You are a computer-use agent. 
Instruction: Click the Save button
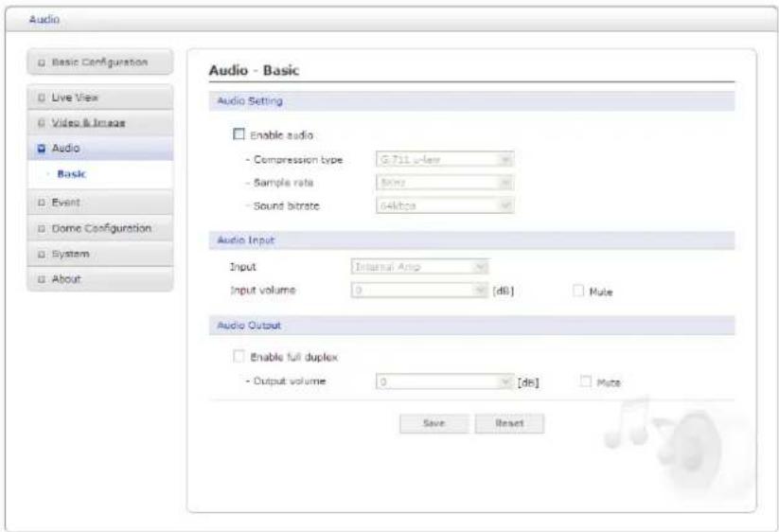pyautogui.click(x=434, y=423)
